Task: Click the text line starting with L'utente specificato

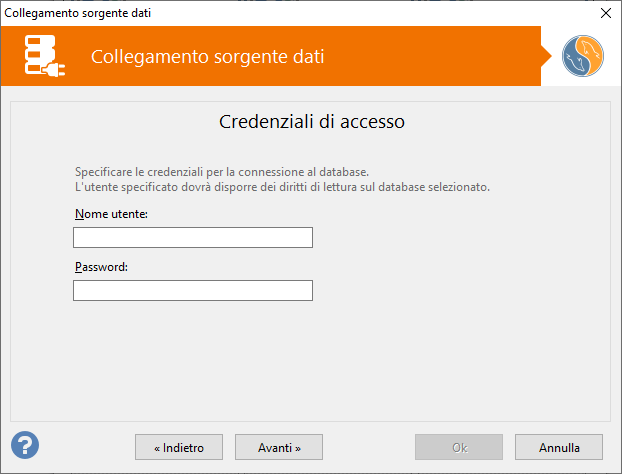Action: click(x=282, y=187)
